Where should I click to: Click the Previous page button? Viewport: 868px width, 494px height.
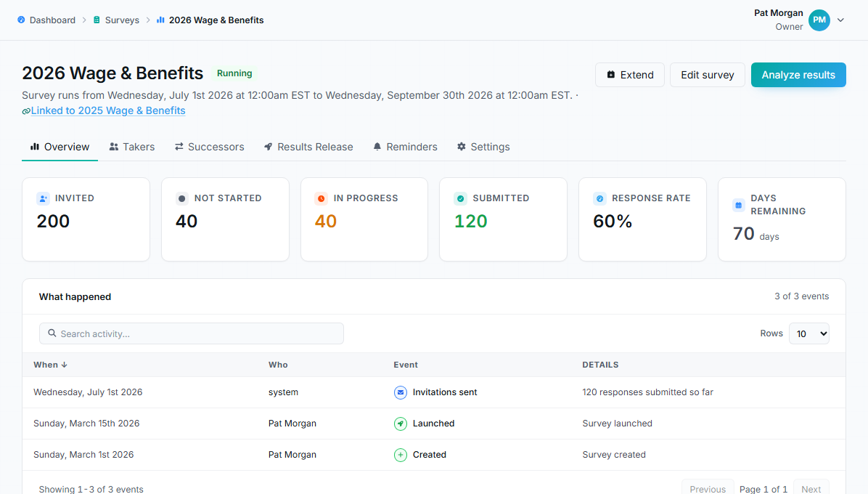coord(708,489)
